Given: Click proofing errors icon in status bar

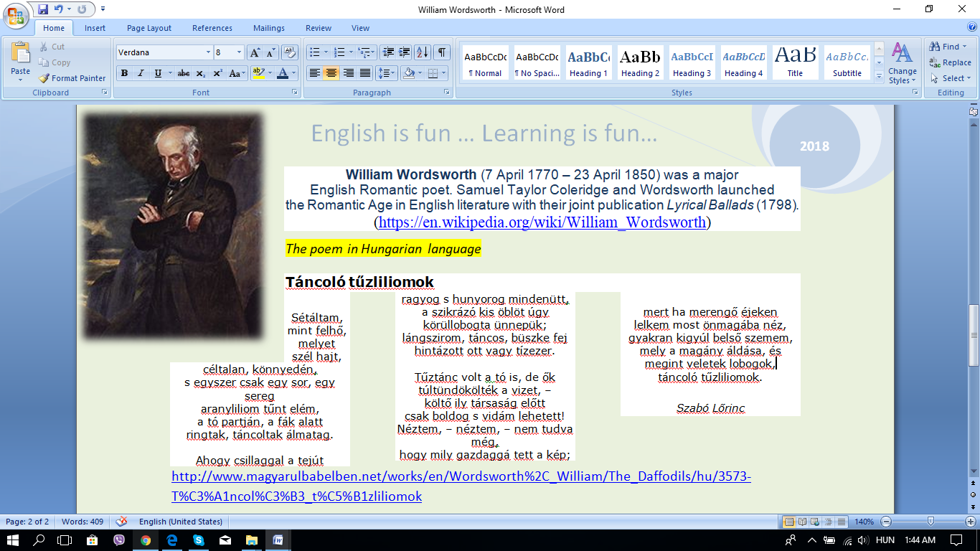Looking at the screenshot, I should pos(122,522).
